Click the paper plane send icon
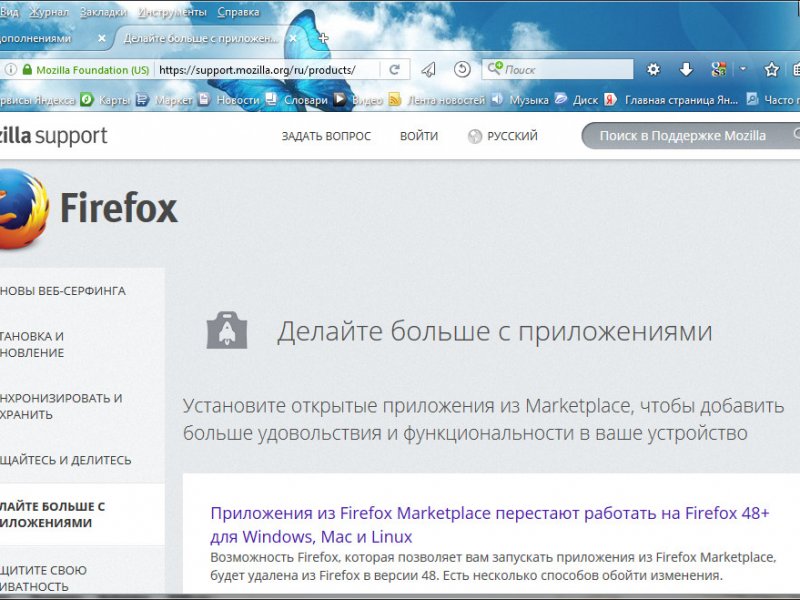 (429, 69)
